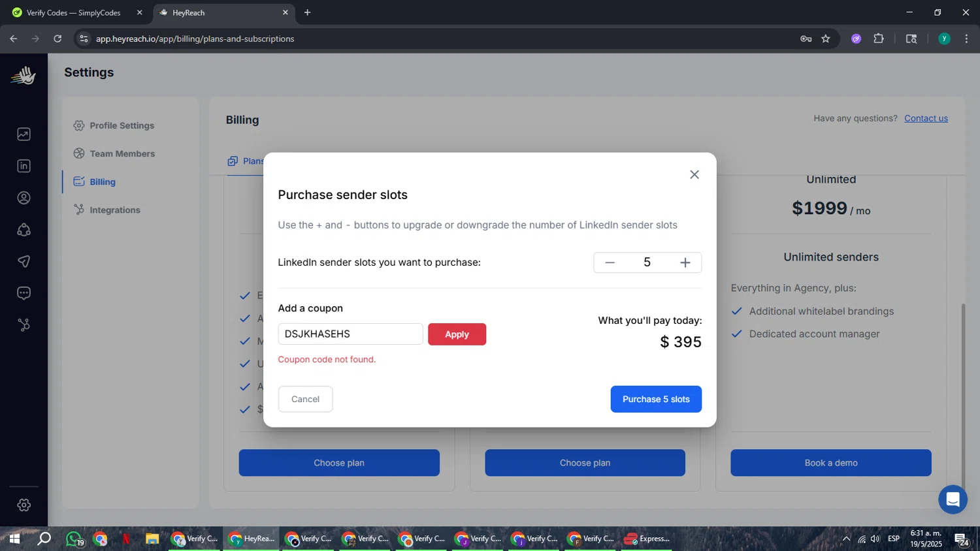Open a new browser tab
The image size is (980, 551).
307,12
